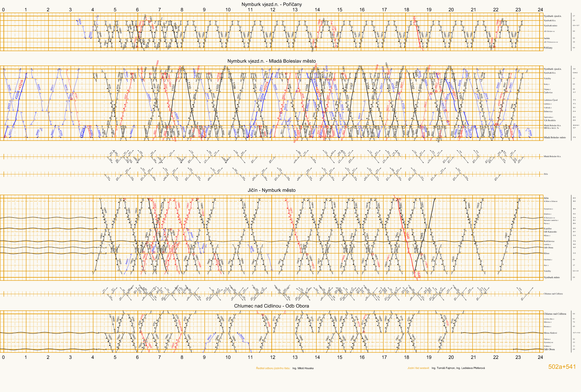This screenshot has width=581, height=392.
Task: Click the Křinec station label
Action: coord(546,253)
